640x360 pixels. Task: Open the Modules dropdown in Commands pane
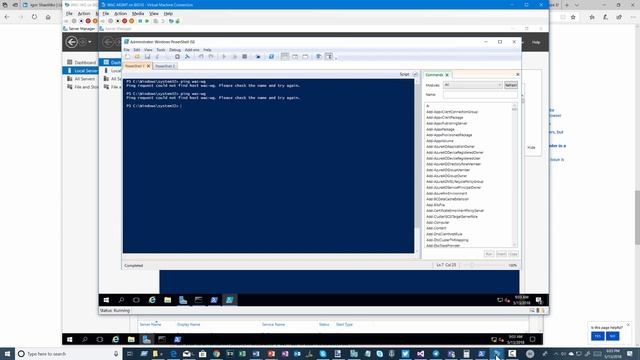click(x=473, y=85)
